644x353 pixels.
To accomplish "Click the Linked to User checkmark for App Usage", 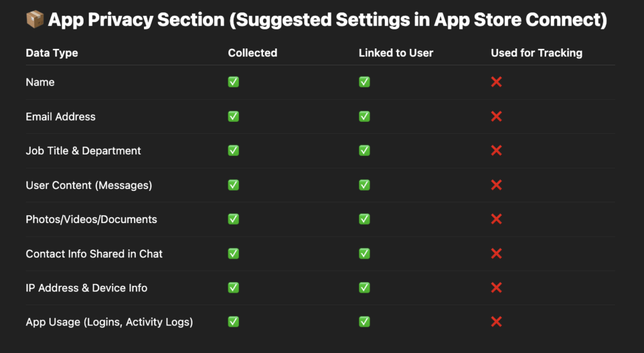I will [x=364, y=322].
